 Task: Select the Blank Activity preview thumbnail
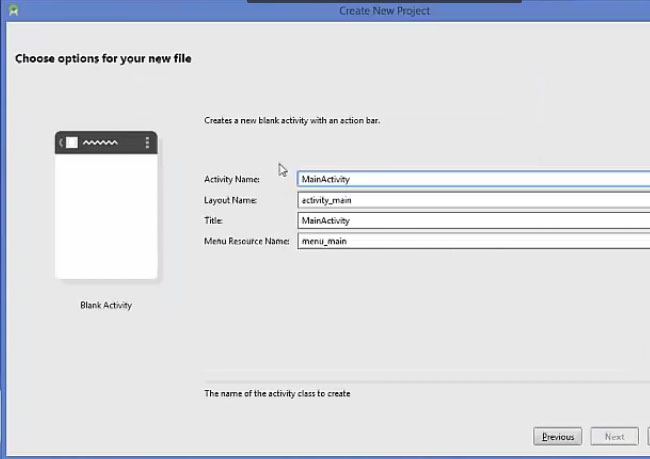106,205
